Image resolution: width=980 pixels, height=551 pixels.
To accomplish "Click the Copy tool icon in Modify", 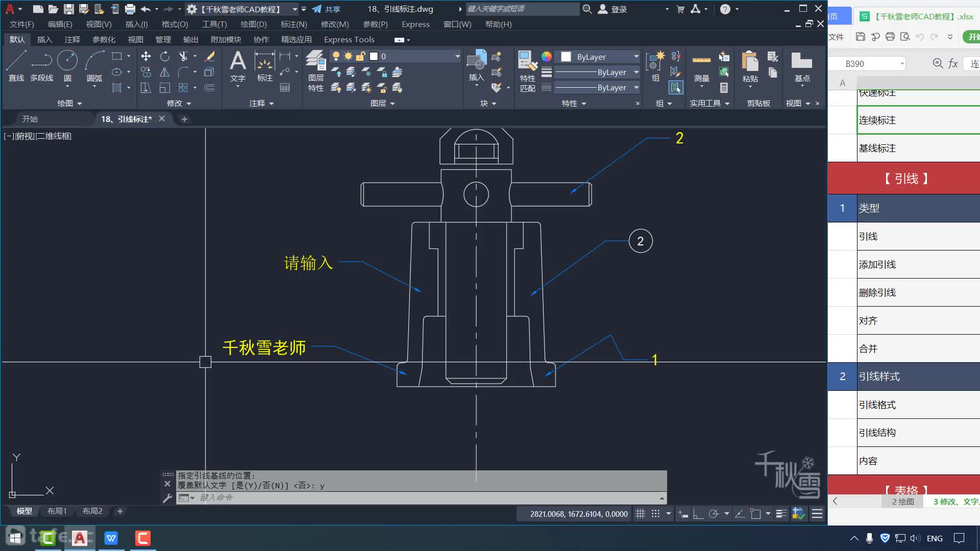I will (146, 72).
